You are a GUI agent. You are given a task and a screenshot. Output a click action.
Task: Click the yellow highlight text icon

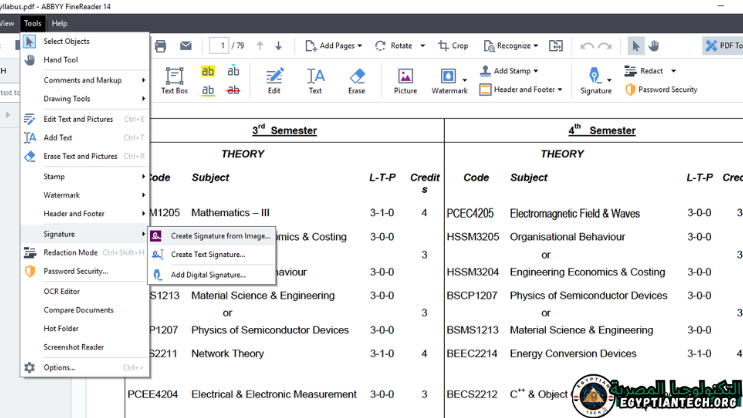point(208,72)
